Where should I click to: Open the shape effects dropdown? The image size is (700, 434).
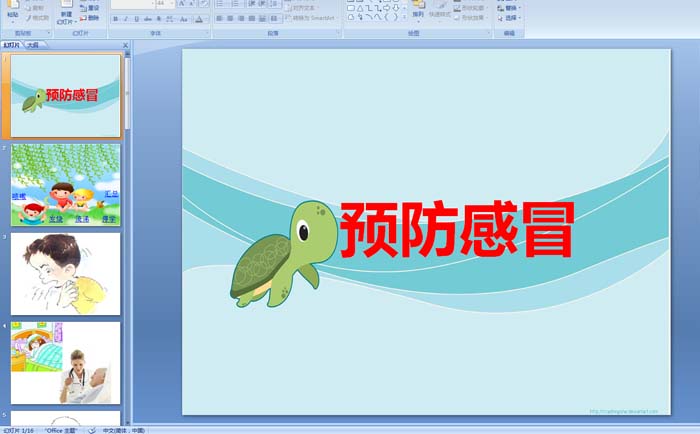(x=471, y=18)
